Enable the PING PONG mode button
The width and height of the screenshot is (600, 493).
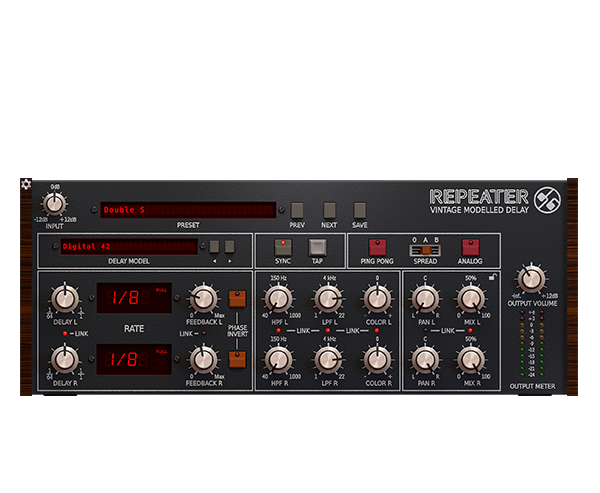pyautogui.click(x=377, y=248)
